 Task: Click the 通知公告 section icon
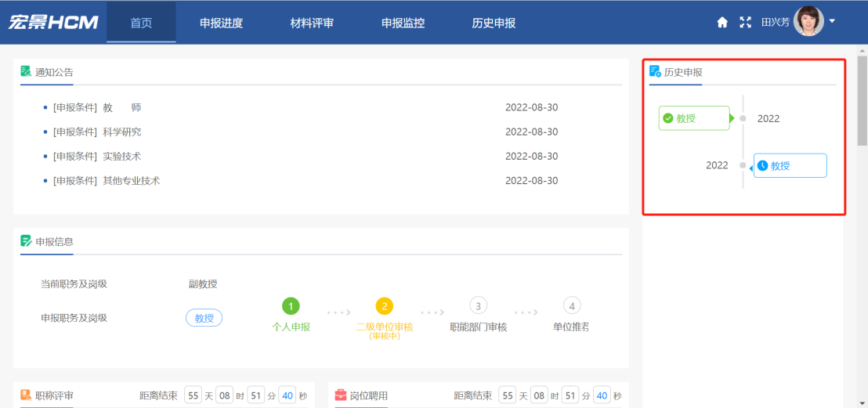pyautogui.click(x=27, y=71)
